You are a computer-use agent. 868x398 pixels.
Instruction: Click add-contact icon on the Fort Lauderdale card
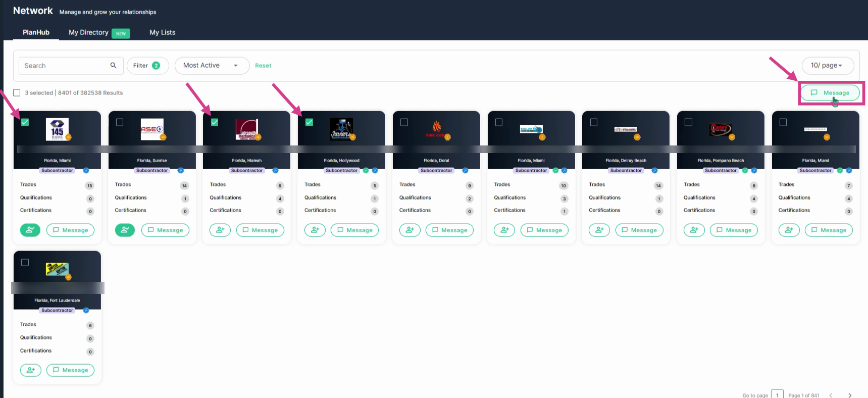[x=31, y=370]
